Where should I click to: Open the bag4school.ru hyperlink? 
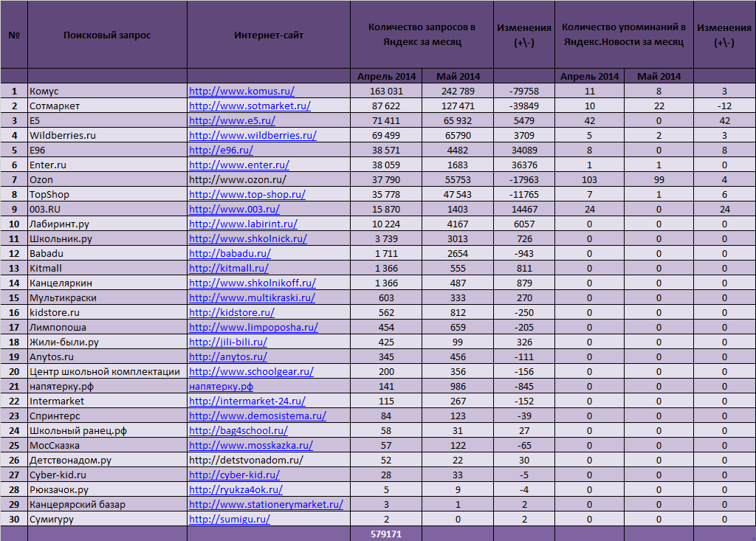pyautogui.click(x=238, y=431)
